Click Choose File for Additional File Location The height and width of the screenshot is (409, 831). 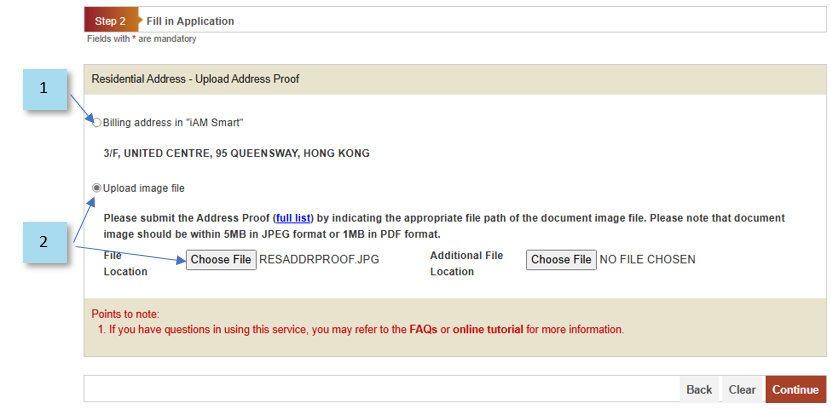[561, 260]
